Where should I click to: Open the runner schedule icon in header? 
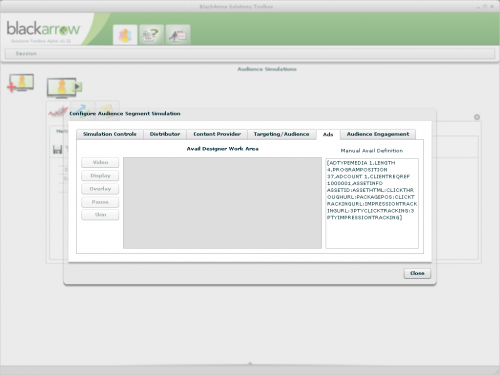coord(178,35)
